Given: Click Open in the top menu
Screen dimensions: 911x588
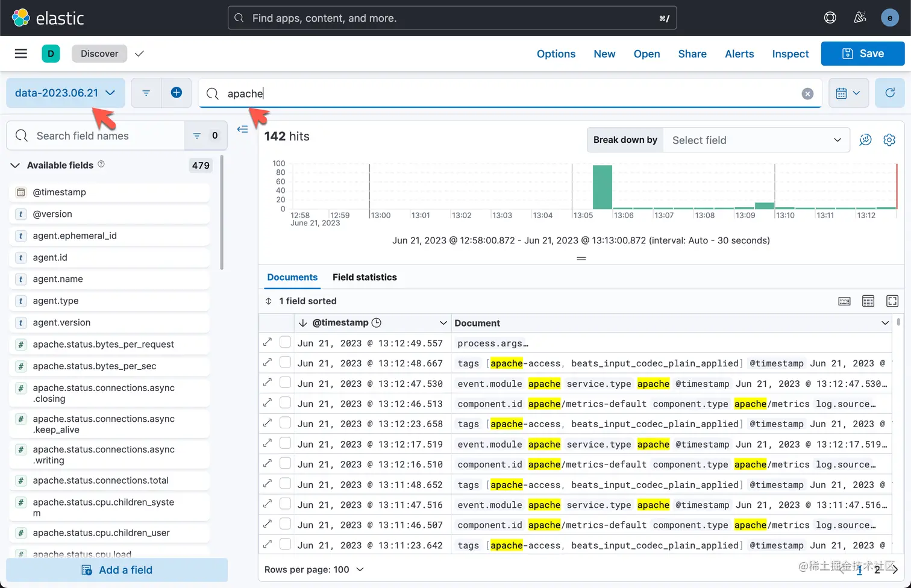Looking at the screenshot, I should point(646,54).
